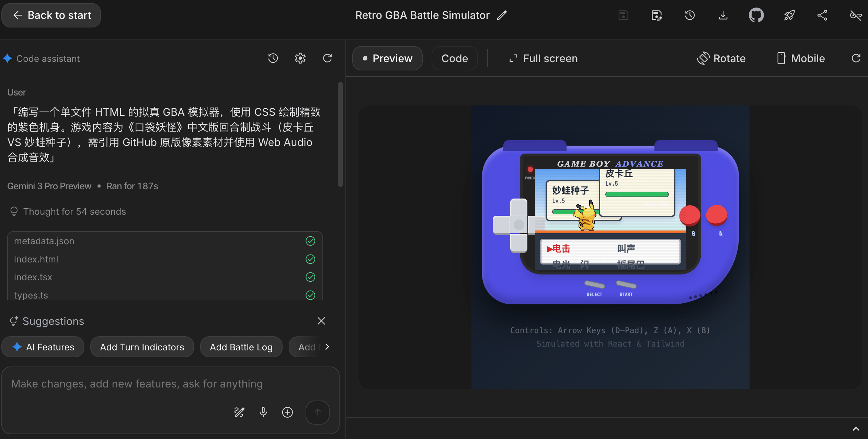Click the disabled save icon in the top bar

(x=623, y=15)
